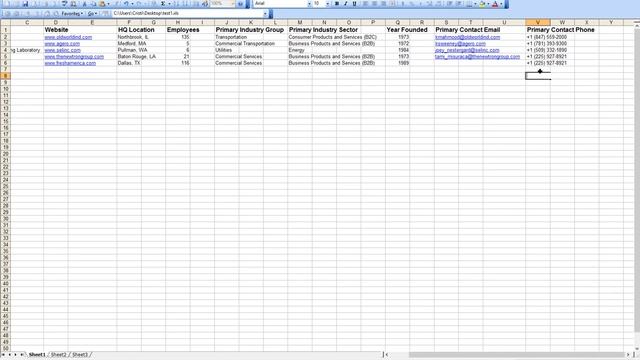Open the www.agero.com website link
This screenshot has height=360, width=640.
pos(62,44)
